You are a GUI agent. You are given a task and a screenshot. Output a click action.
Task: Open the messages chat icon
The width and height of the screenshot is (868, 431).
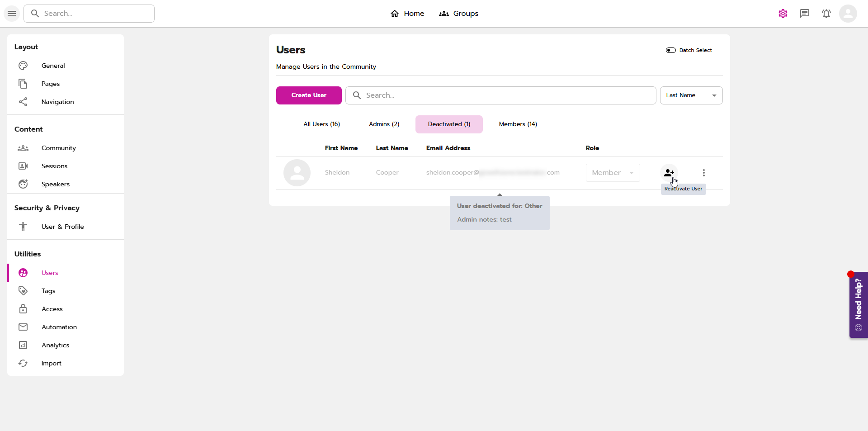tap(804, 14)
